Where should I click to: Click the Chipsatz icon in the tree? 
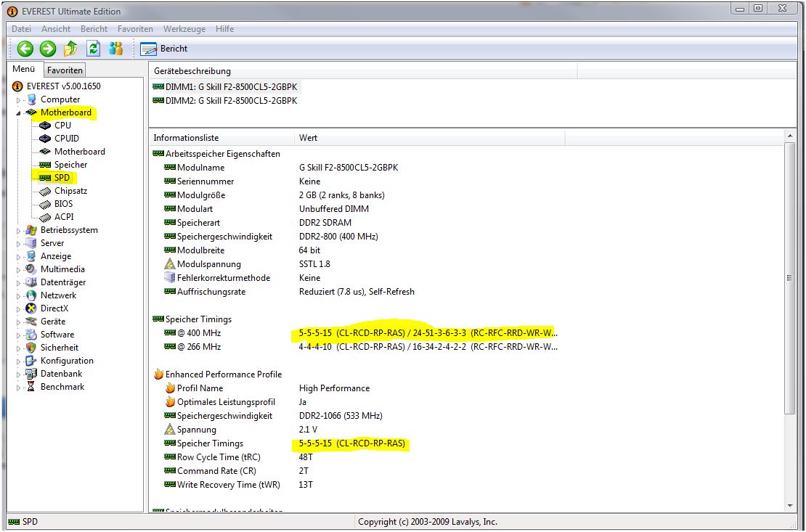[x=46, y=191]
